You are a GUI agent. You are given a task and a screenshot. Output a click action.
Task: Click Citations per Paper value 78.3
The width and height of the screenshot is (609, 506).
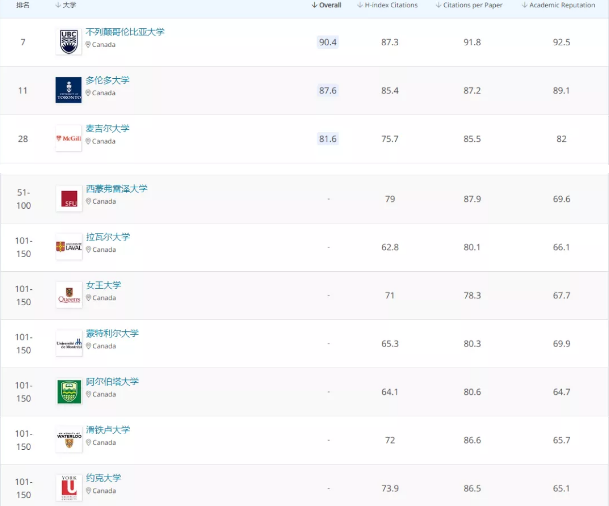[472, 296]
